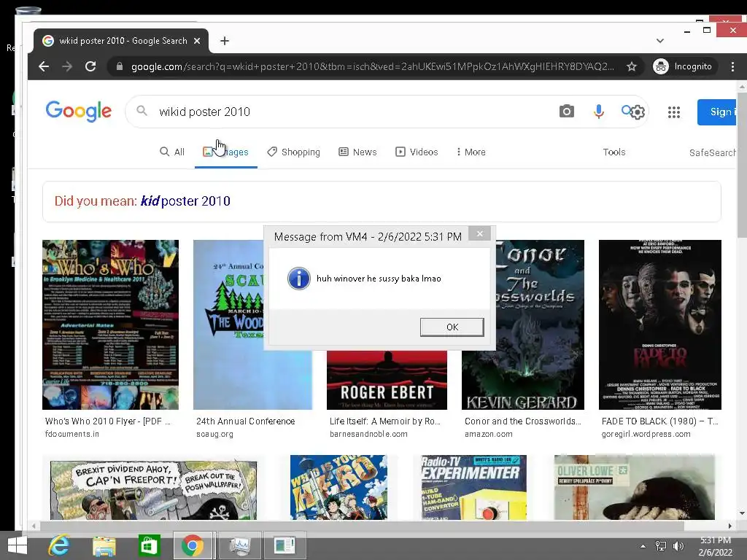Click the Chrome forward arrow
747x560 pixels.
point(67,66)
